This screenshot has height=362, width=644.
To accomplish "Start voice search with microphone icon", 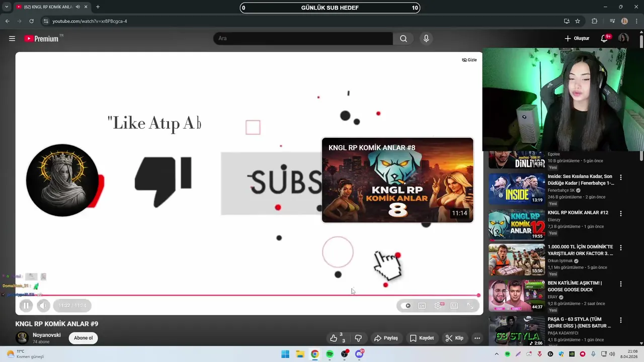I will coord(426,39).
